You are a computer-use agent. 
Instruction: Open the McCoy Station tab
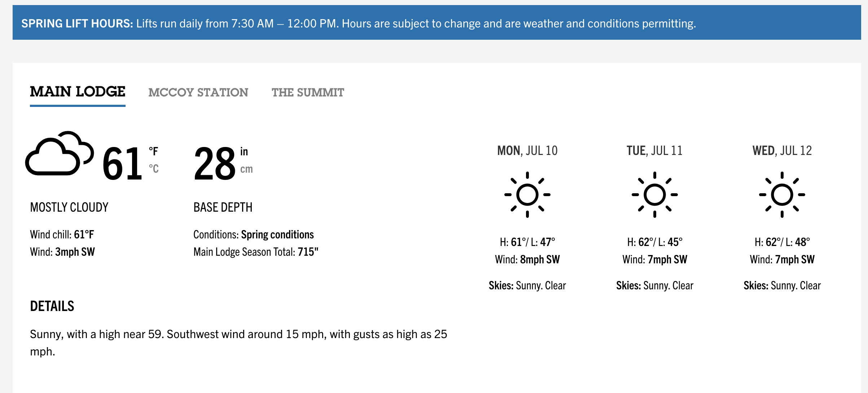click(x=198, y=92)
